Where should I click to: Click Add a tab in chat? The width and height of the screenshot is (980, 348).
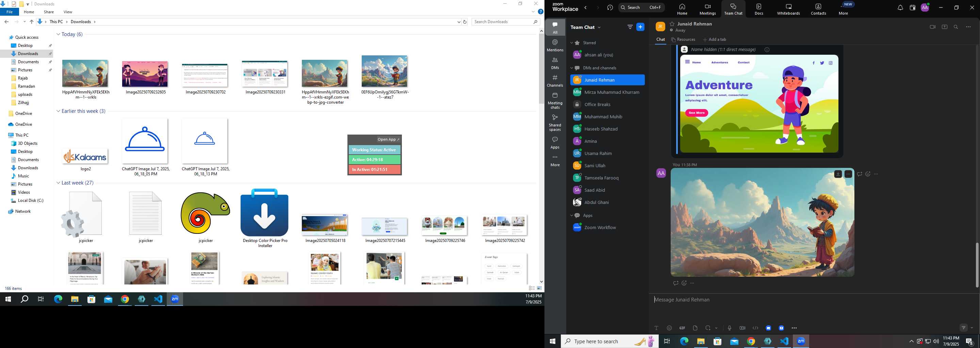point(715,39)
